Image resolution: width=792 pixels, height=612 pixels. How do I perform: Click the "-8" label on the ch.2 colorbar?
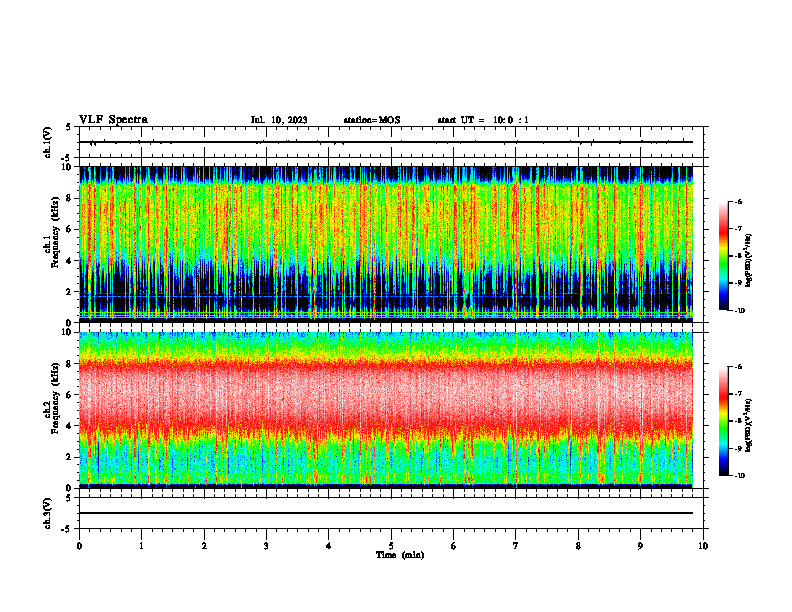tap(739, 421)
